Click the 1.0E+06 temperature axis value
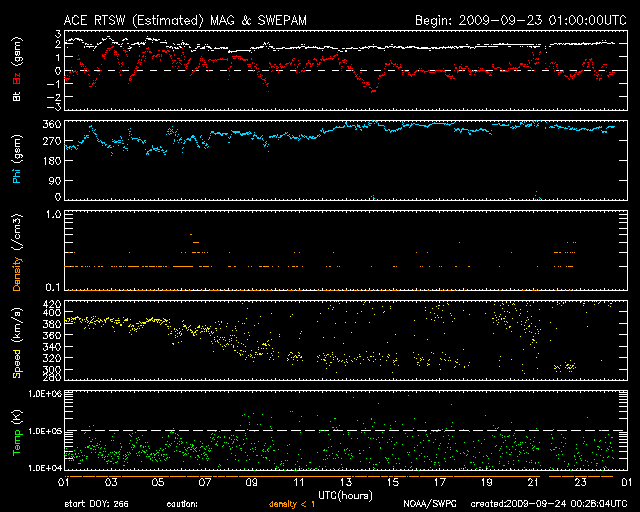 point(46,394)
